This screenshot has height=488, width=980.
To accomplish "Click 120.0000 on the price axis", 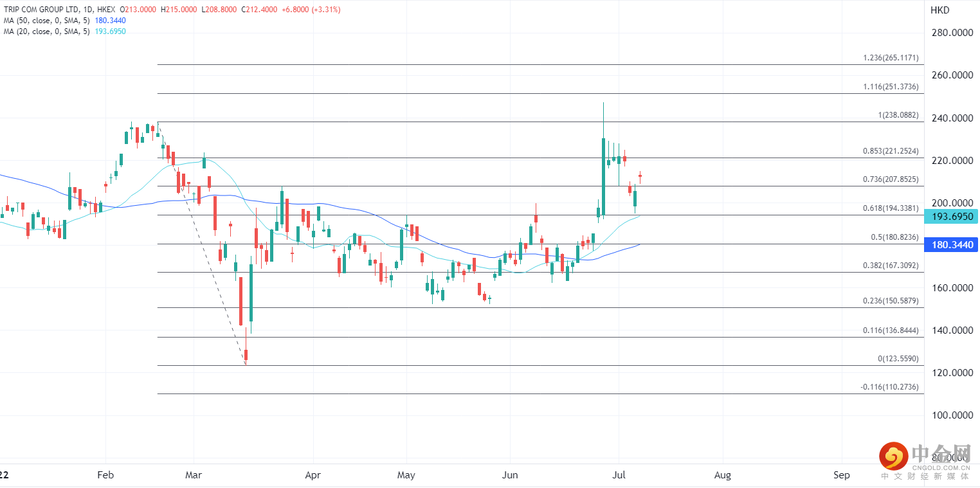I will [951, 373].
